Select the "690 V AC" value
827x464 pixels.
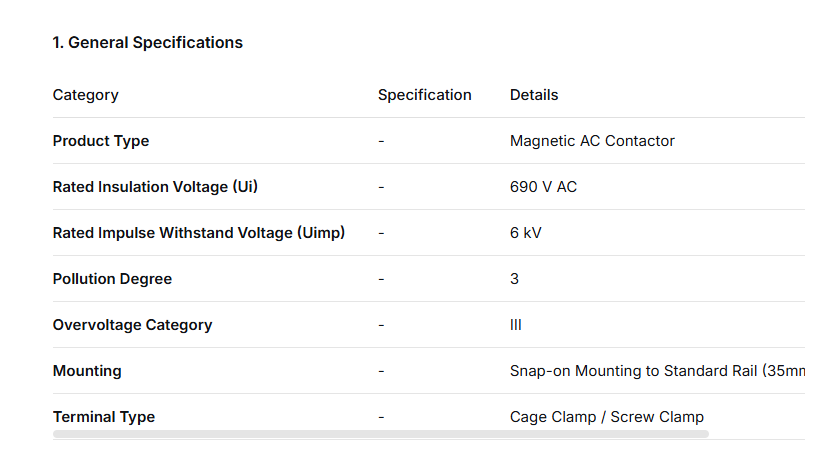pyautogui.click(x=543, y=187)
